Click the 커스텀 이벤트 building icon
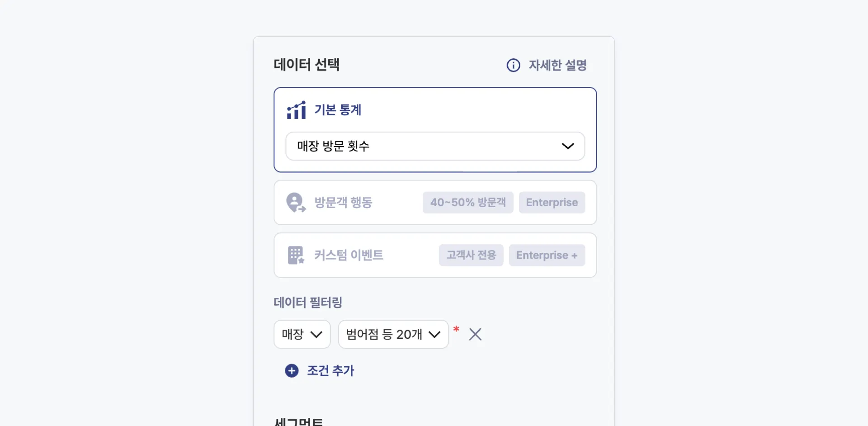Image resolution: width=868 pixels, height=426 pixels. click(x=296, y=255)
